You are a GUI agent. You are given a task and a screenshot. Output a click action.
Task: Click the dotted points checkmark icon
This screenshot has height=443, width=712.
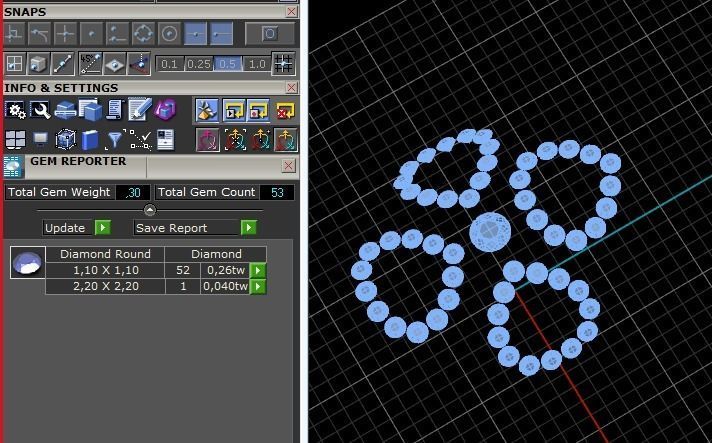140,140
